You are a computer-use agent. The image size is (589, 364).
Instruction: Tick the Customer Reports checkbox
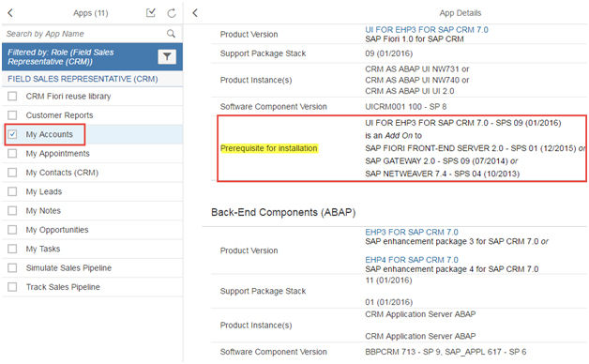tap(12, 115)
